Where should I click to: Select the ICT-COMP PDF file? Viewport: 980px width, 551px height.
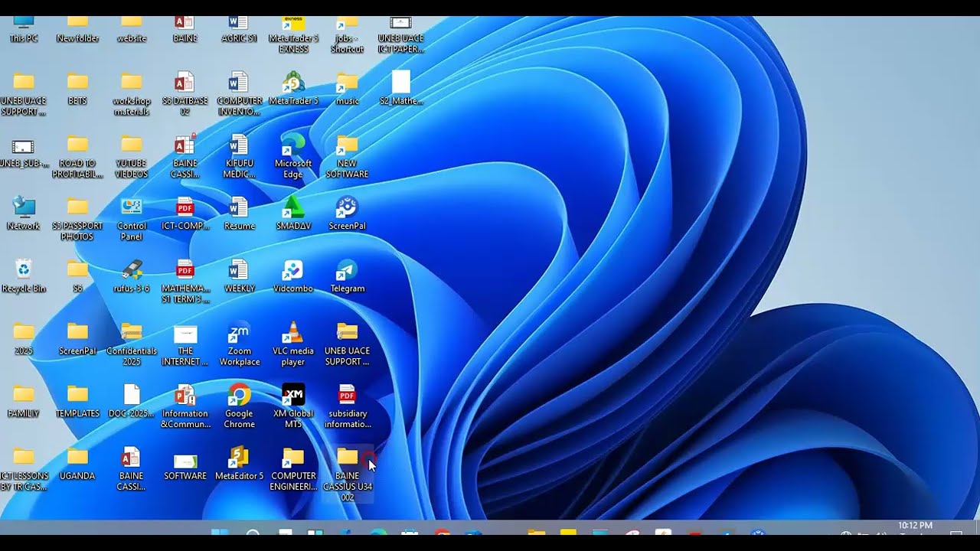(x=185, y=214)
